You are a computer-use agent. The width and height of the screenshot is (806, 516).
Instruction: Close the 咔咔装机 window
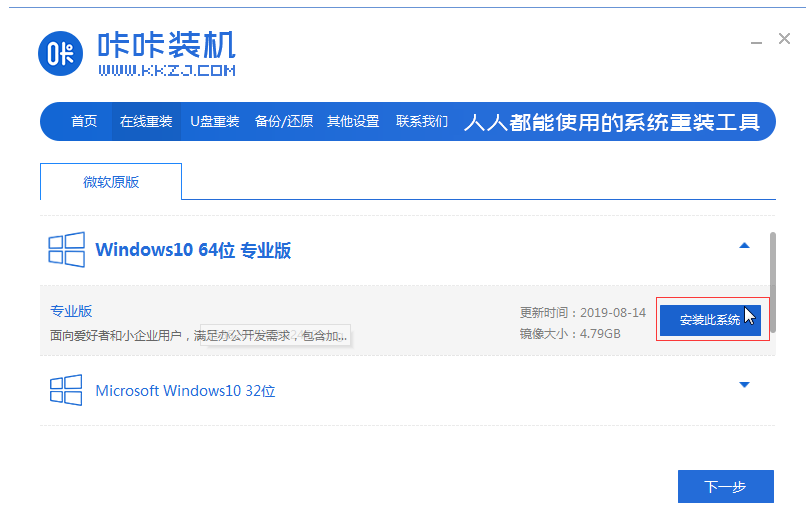click(784, 39)
